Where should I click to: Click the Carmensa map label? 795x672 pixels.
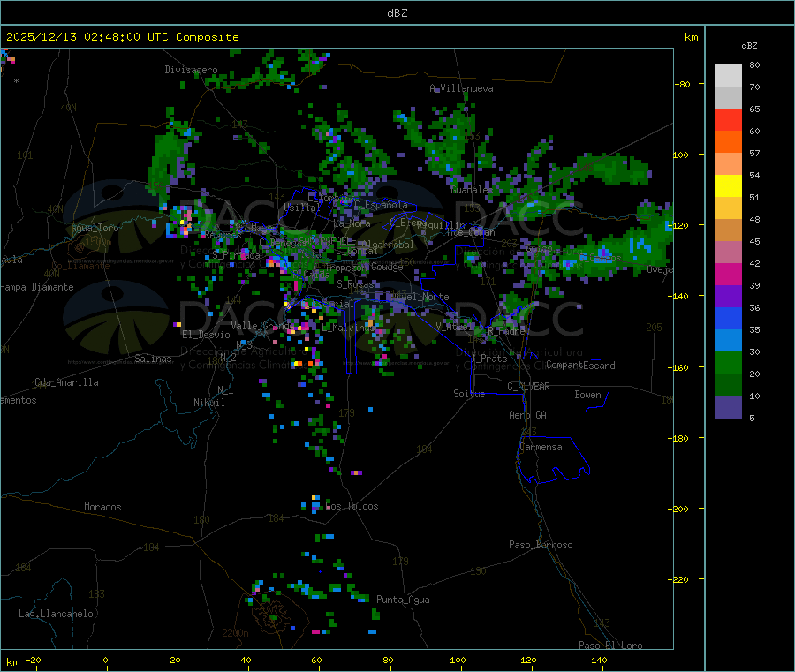coord(541,447)
